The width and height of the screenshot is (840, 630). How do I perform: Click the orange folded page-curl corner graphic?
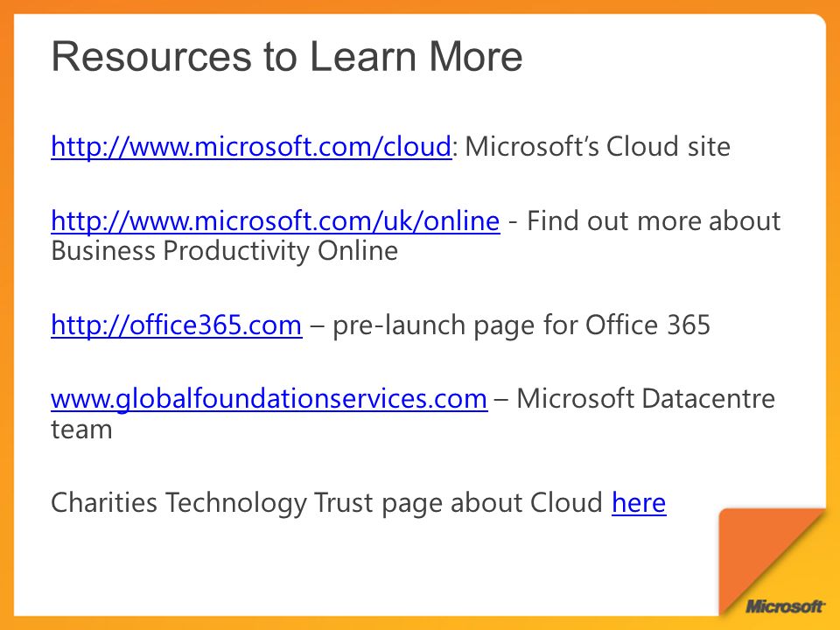(772, 562)
